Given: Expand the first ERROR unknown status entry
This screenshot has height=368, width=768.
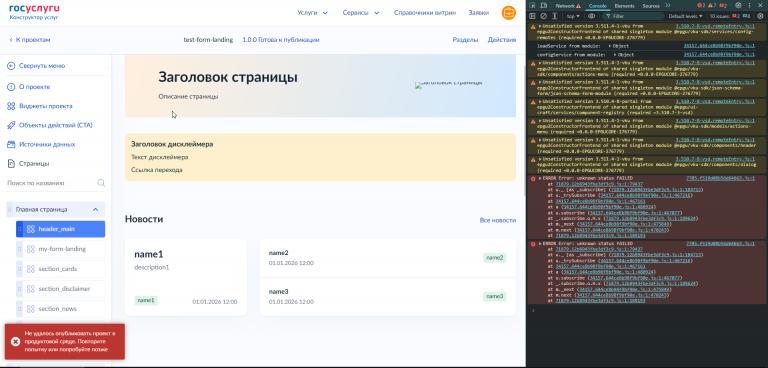Looking at the screenshot, I should [541, 178].
